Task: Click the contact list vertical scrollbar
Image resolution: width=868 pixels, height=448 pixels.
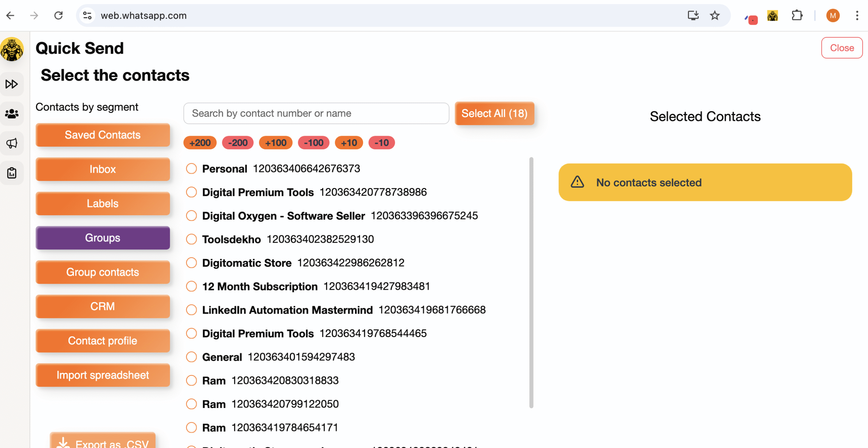Action: (x=531, y=282)
